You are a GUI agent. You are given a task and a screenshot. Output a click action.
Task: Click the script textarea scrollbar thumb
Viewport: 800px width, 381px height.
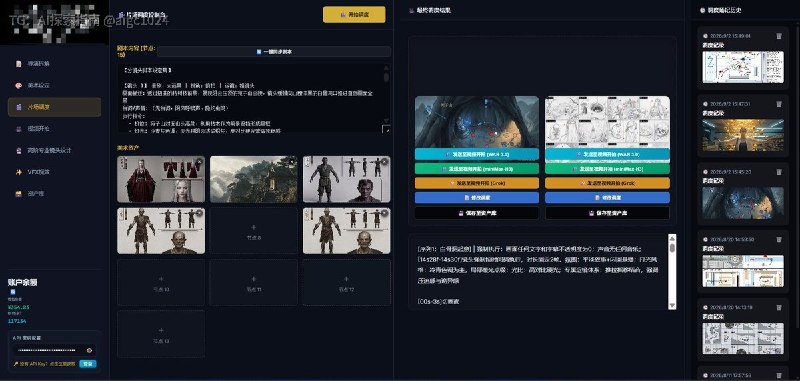tap(386, 77)
